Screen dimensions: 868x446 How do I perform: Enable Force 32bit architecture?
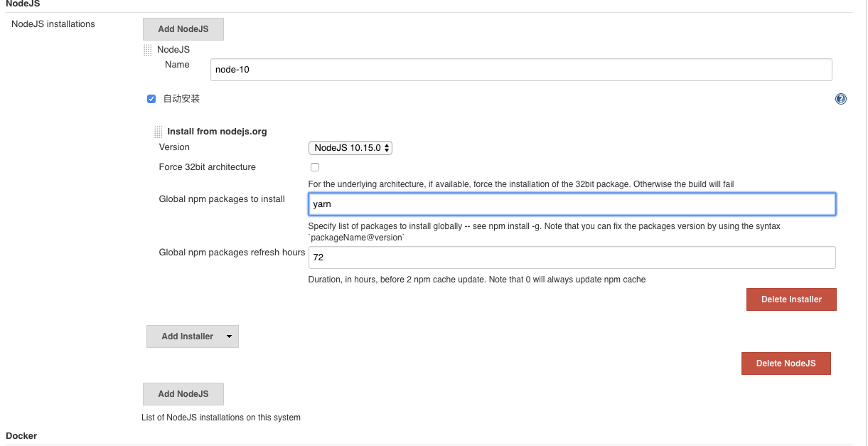(315, 166)
